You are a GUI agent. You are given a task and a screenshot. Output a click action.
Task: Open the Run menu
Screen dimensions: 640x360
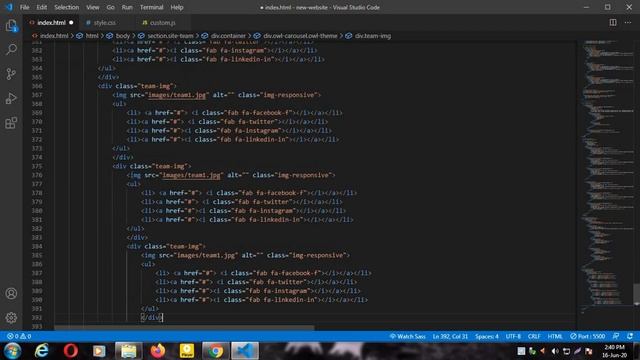pos(127,7)
